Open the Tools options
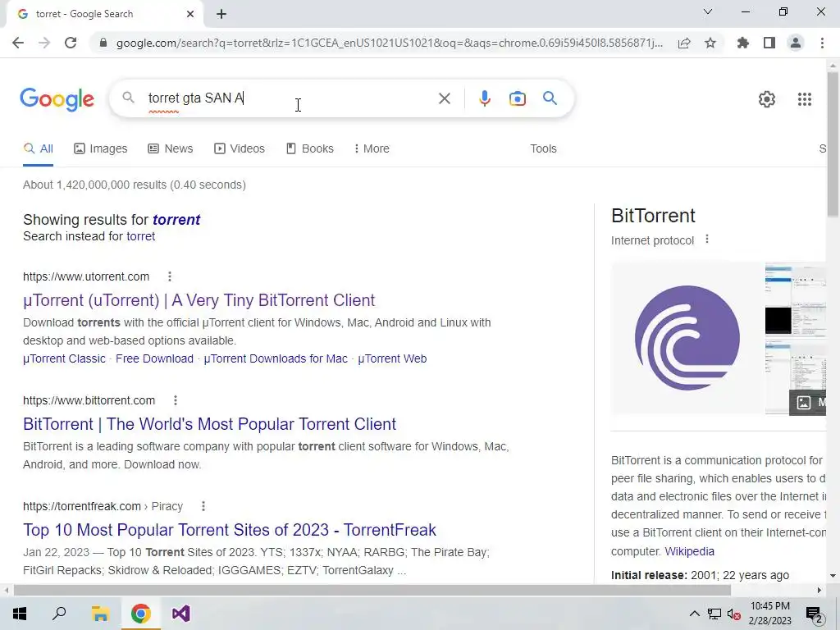 (x=543, y=149)
